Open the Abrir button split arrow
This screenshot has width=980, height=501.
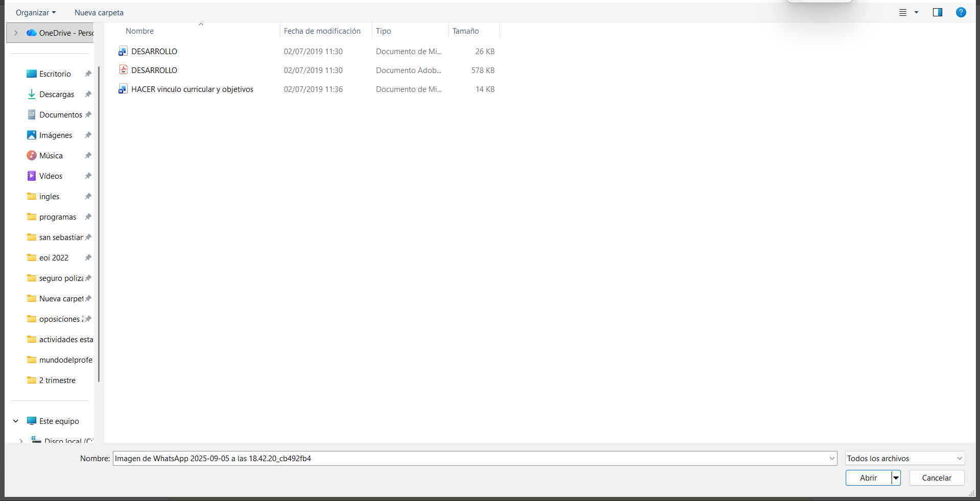click(x=896, y=478)
